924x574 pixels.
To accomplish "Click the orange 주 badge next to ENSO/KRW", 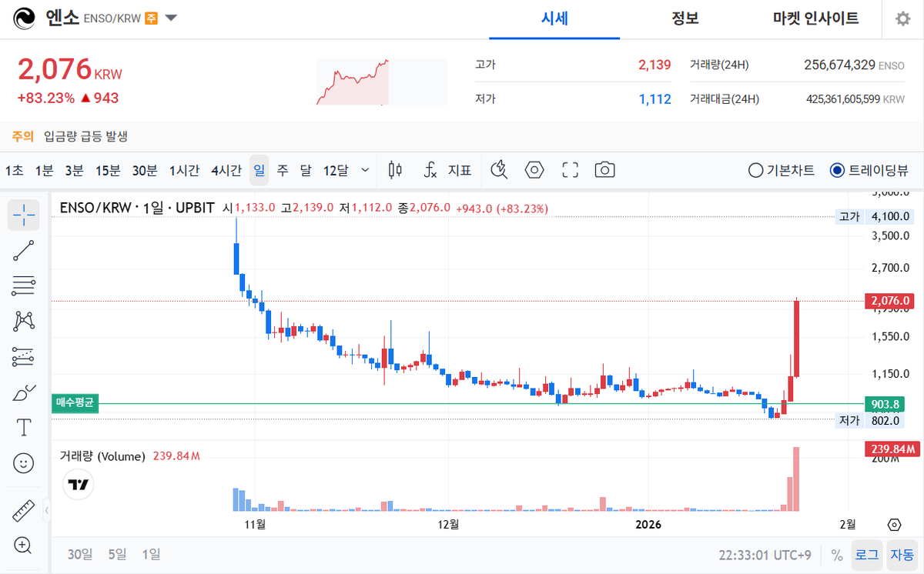I will point(152,18).
